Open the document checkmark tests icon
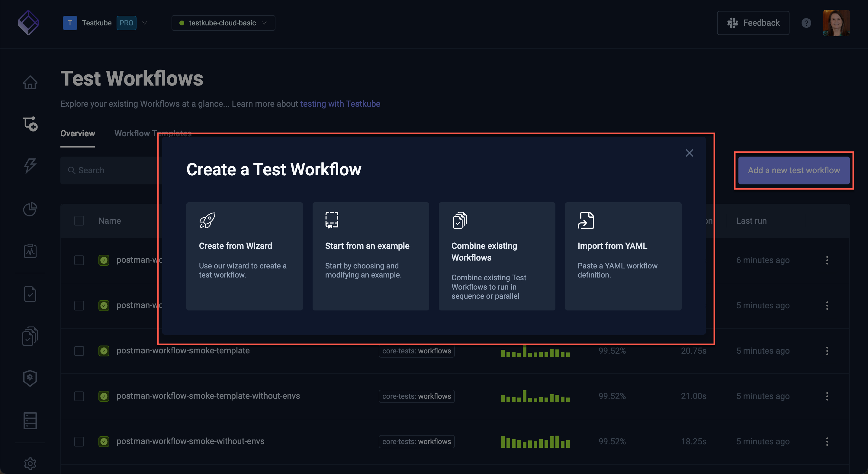Screen dimensions: 868x474 point(30,294)
